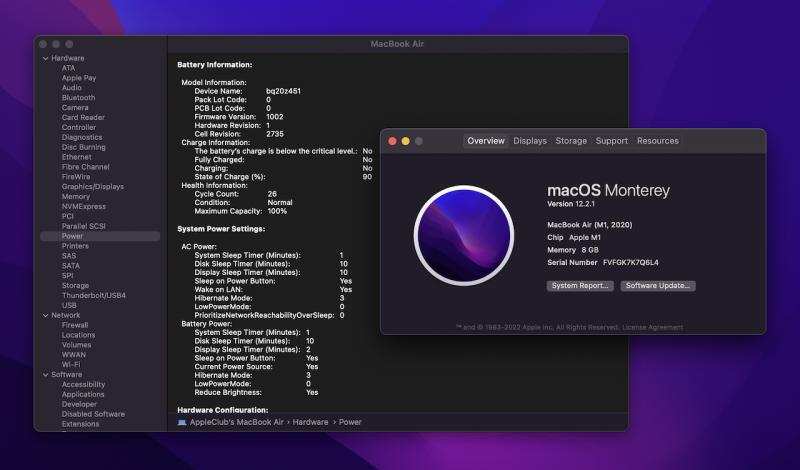Select FireWire in the sidebar
This screenshot has height=470, width=800.
(x=76, y=177)
